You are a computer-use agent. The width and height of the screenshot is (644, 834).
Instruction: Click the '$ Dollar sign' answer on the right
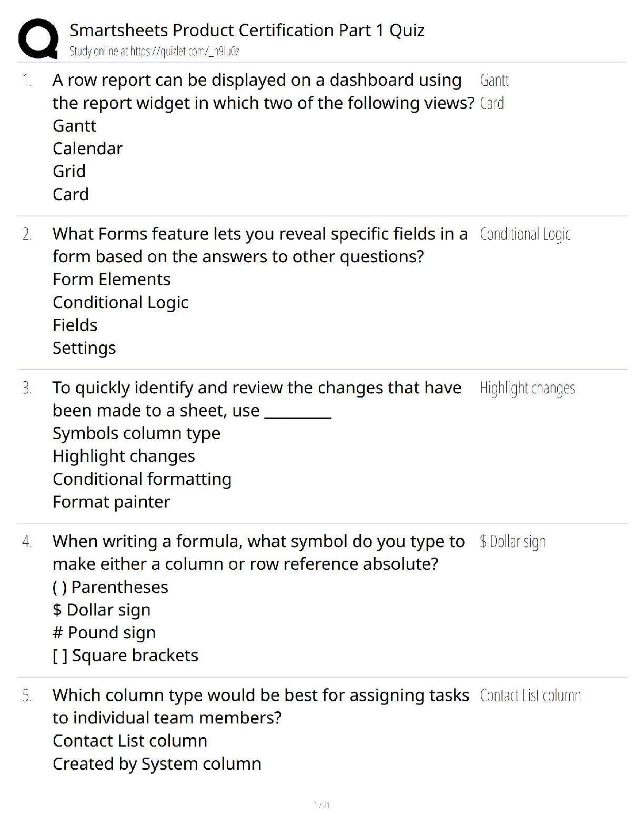click(x=512, y=542)
